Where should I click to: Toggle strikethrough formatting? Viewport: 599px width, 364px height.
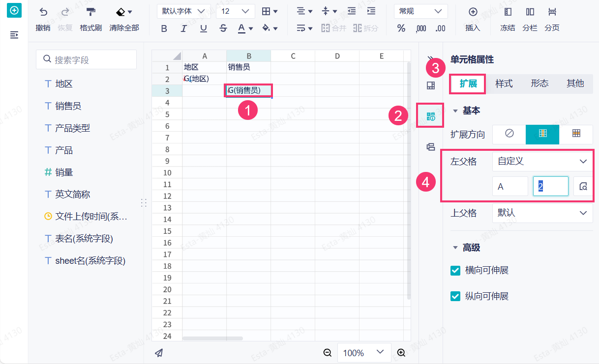pos(223,28)
